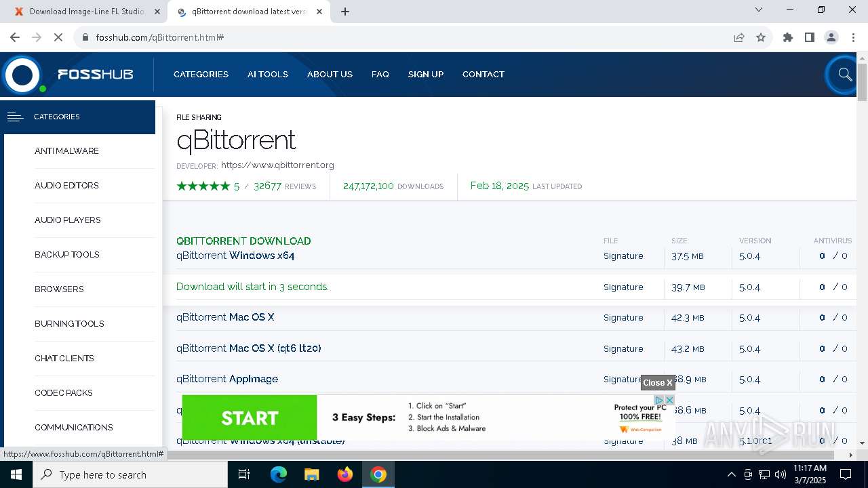This screenshot has width=868, height=488.
Task: Launch Firefox from the taskbar
Action: (x=345, y=474)
